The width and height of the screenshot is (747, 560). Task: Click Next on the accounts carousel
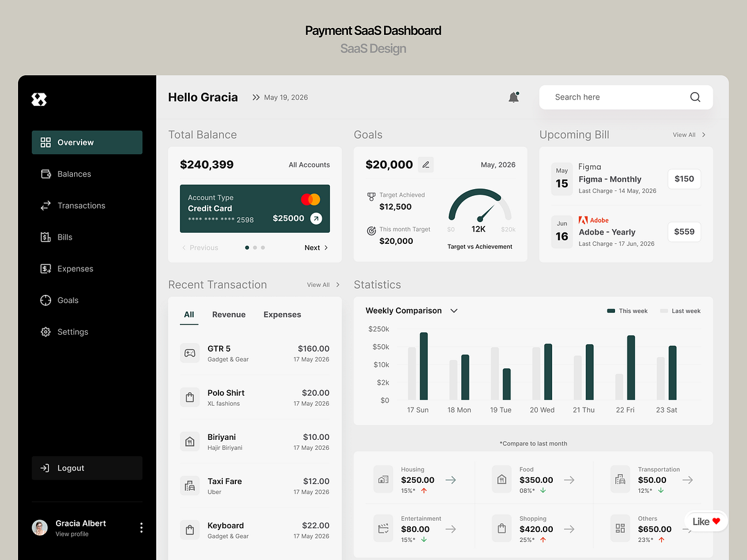pos(315,247)
